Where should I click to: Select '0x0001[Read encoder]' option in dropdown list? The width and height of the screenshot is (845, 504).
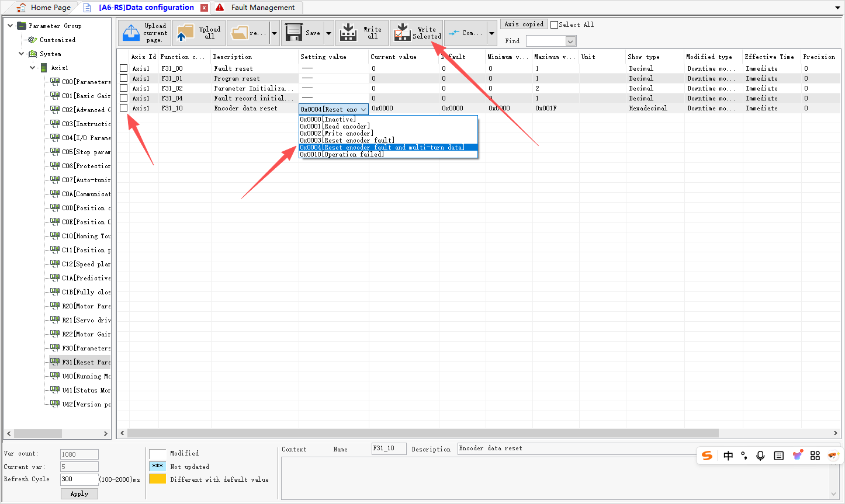coord(388,126)
